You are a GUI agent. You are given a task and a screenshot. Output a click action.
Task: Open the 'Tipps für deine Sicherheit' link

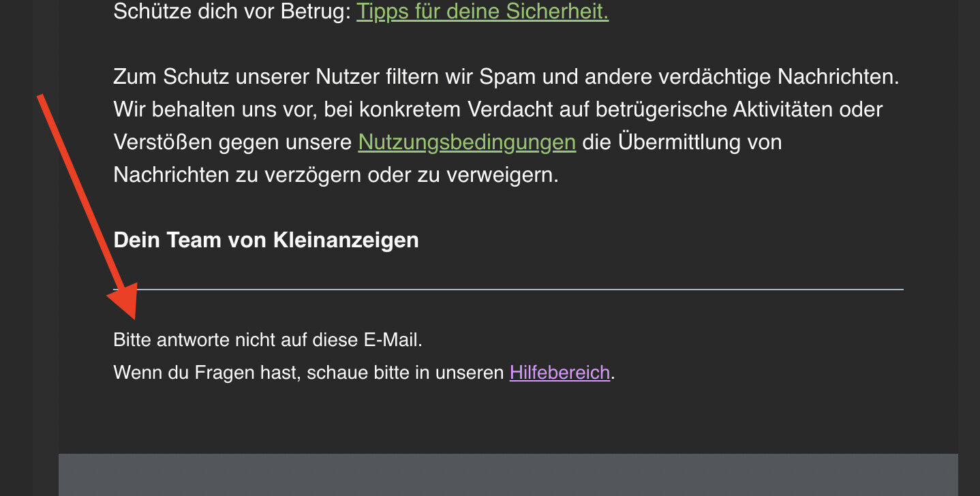click(482, 12)
